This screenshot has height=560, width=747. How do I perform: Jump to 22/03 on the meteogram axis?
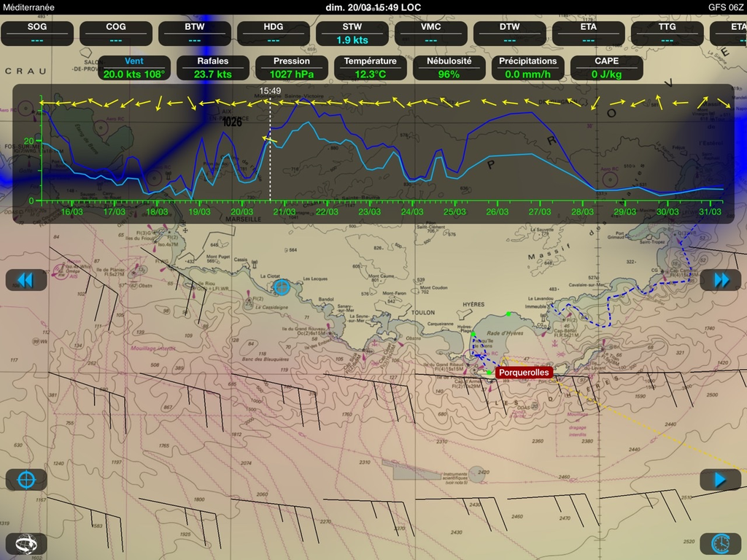click(328, 211)
